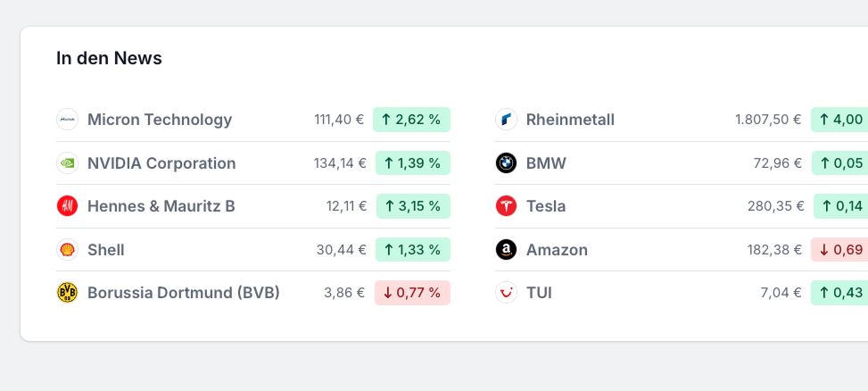Image resolution: width=868 pixels, height=391 pixels.
Task: Open the Micron Technology stock link
Action: click(160, 120)
